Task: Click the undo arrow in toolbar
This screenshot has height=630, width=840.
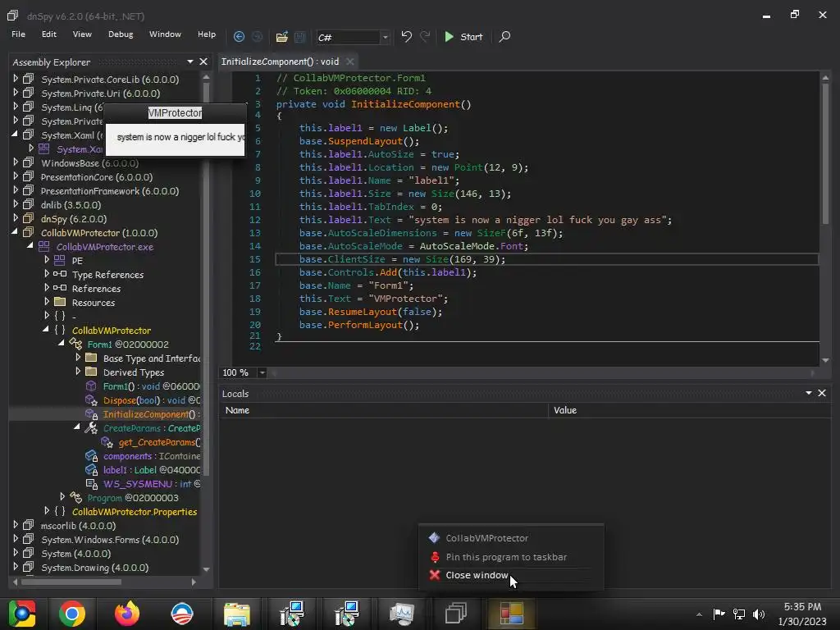Action: (407, 36)
